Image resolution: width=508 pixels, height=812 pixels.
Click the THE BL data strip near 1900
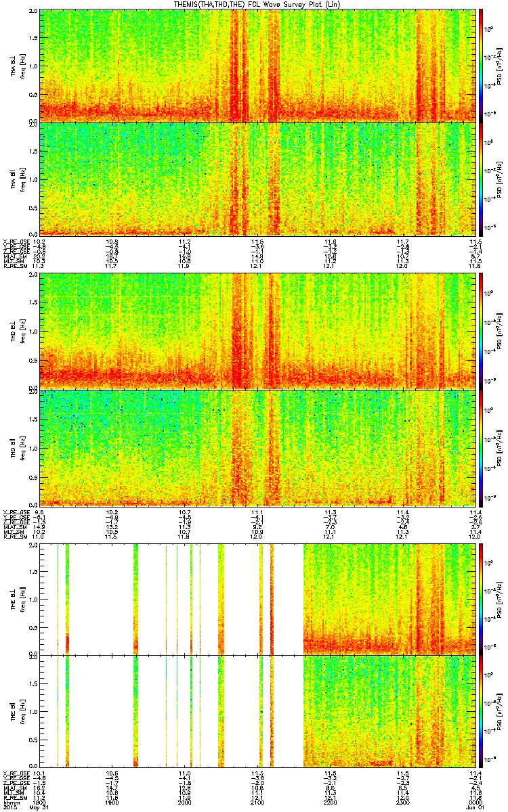pos(135,598)
